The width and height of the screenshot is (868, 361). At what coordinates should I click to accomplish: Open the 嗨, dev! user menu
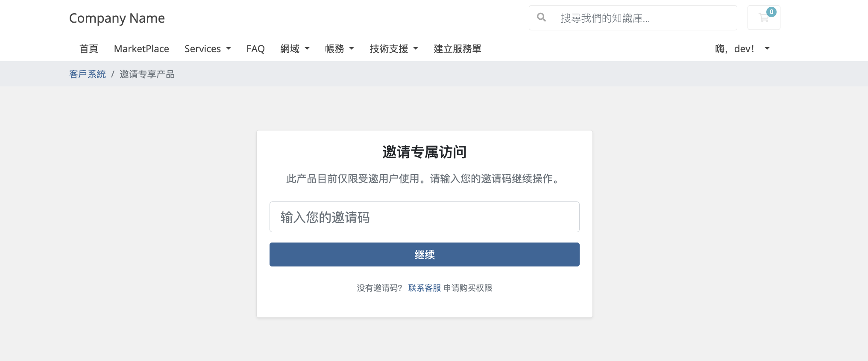(742, 49)
